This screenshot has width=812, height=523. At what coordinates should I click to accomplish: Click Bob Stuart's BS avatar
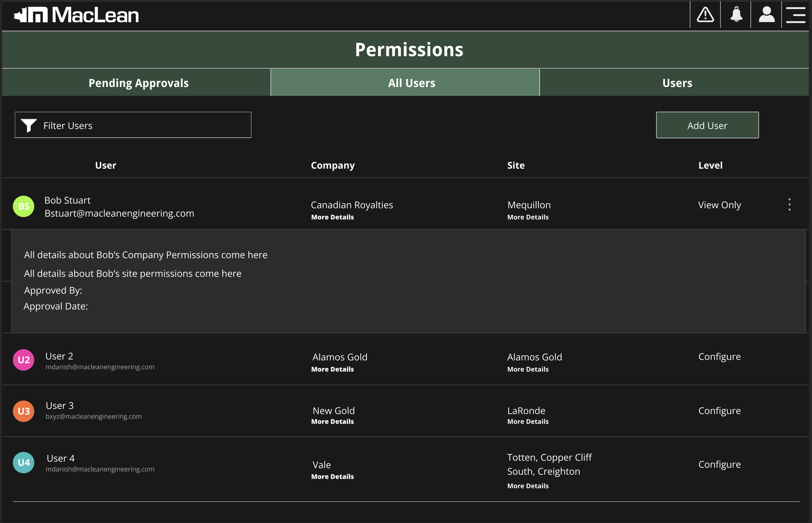(23, 206)
